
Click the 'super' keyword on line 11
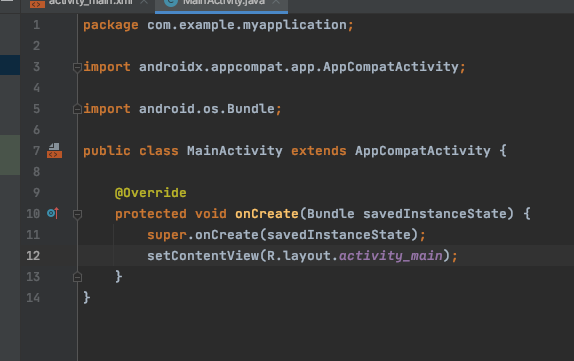[167, 235]
